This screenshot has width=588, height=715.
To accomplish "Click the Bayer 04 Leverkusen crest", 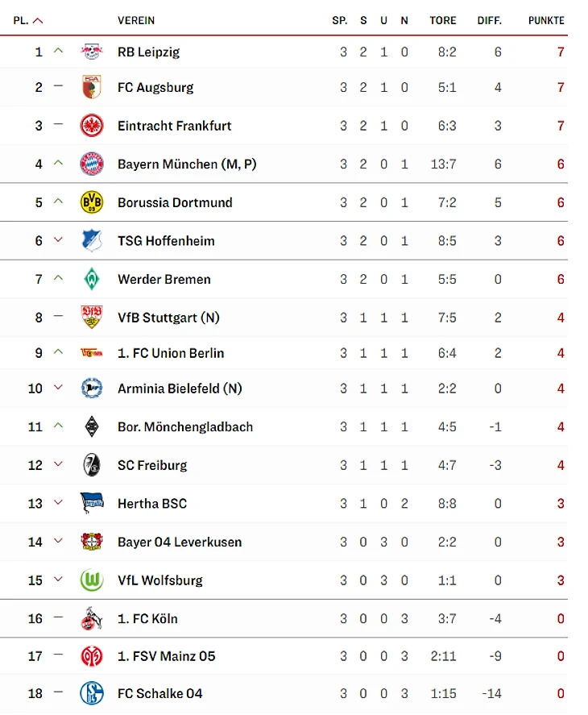I will click(92, 542).
